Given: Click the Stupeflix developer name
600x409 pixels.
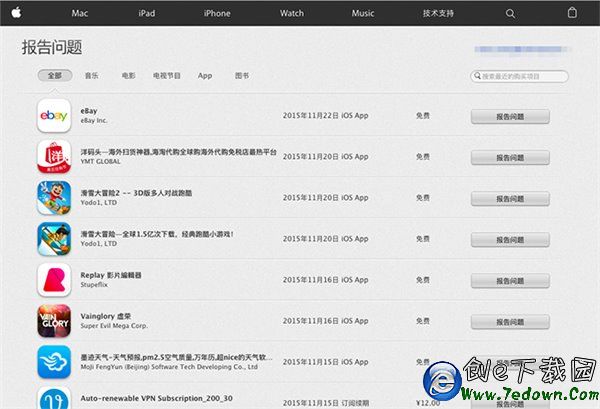Looking at the screenshot, I should (94, 285).
